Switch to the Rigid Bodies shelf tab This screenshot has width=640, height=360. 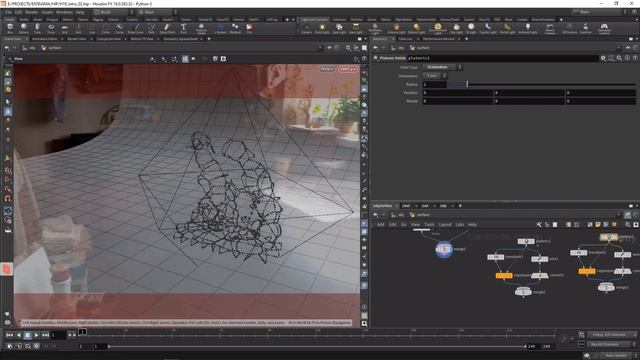403,19
